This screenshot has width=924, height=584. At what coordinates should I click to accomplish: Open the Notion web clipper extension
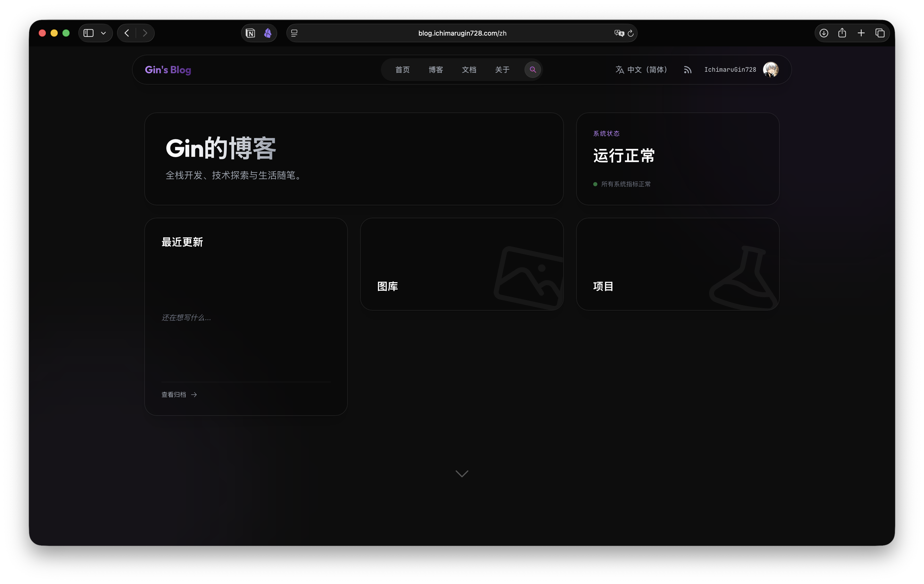pyautogui.click(x=251, y=33)
